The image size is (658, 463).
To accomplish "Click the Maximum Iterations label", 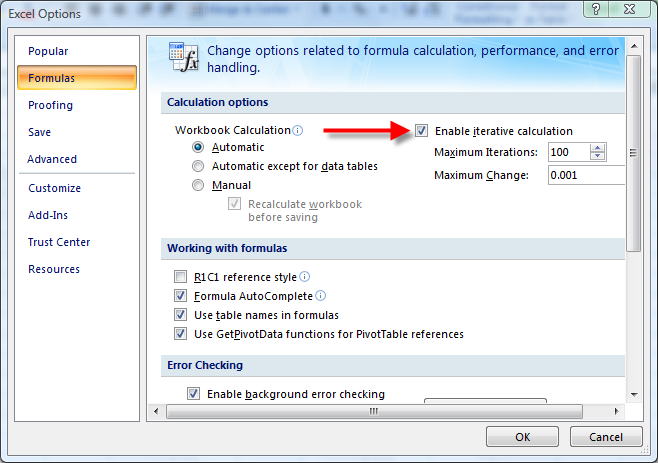I will coord(486,152).
